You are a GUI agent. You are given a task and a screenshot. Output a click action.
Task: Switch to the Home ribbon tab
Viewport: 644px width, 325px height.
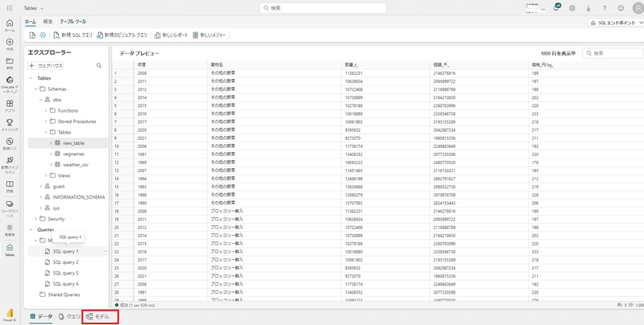point(30,22)
